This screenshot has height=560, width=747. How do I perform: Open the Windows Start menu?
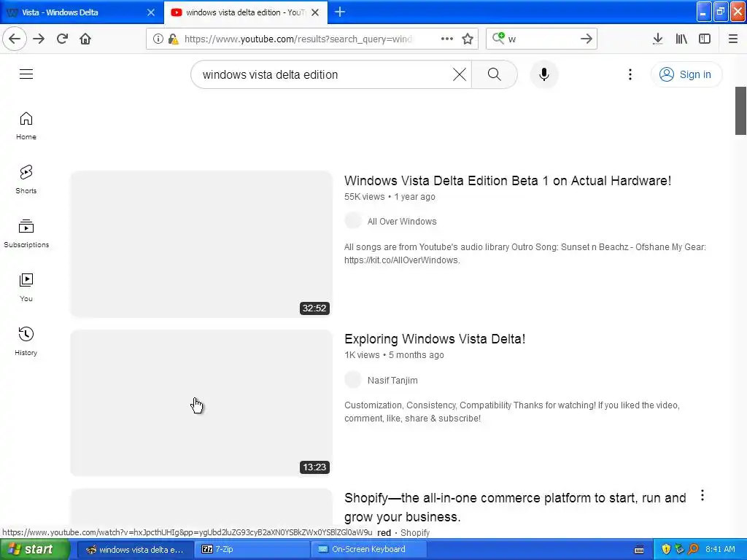pyautogui.click(x=34, y=549)
